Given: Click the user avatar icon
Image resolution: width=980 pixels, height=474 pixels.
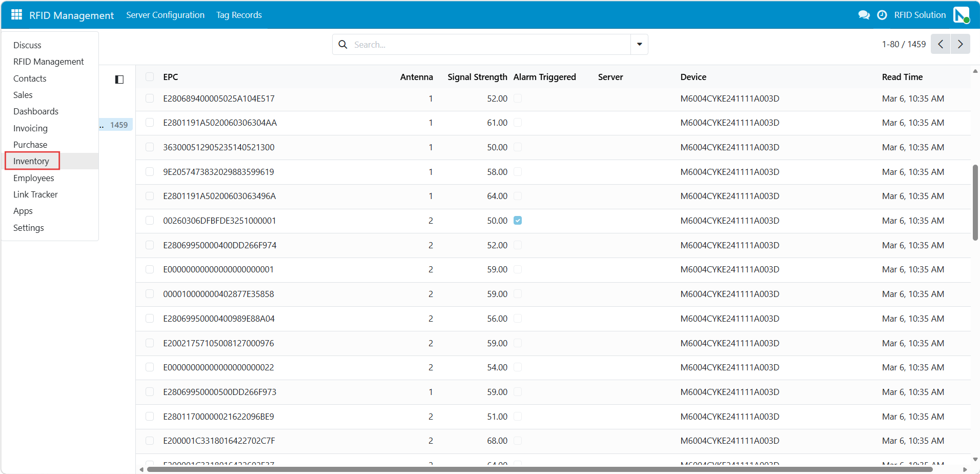Looking at the screenshot, I should pyautogui.click(x=961, y=15).
